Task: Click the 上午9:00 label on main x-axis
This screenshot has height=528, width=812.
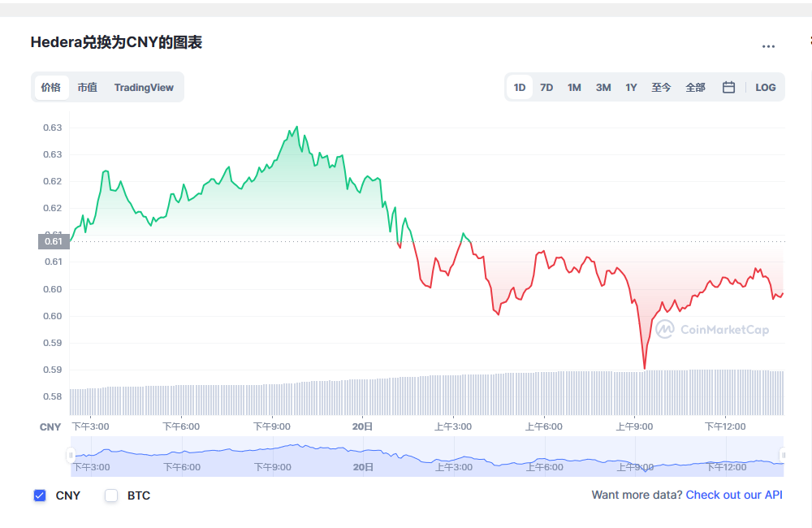Action: pyautogui.click(x=634, y=426)
